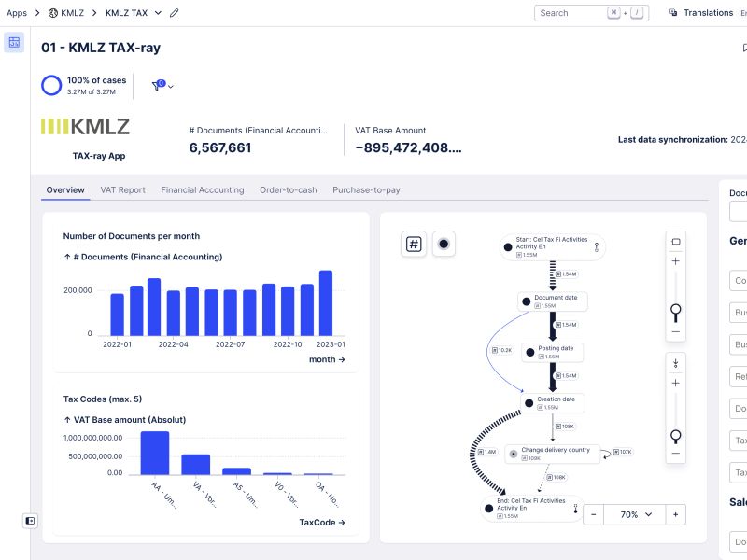This screenshot has height=560, width=747.
Task: Toggle the hash KPI button in process graph
Action: (414, 244)
